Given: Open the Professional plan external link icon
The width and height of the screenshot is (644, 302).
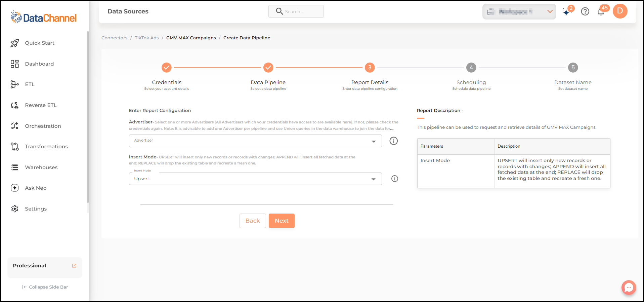Looking at the screenshot, I should pyautogui.click(x=74, y=266).
